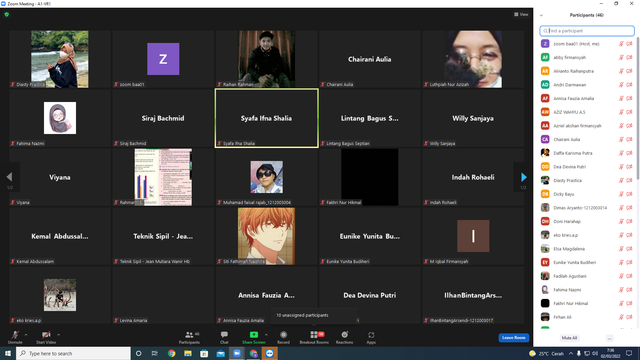640x360 pixels.
Task: Open Windows Start menu
Action: pyautogui.click(x=8, y=353)
